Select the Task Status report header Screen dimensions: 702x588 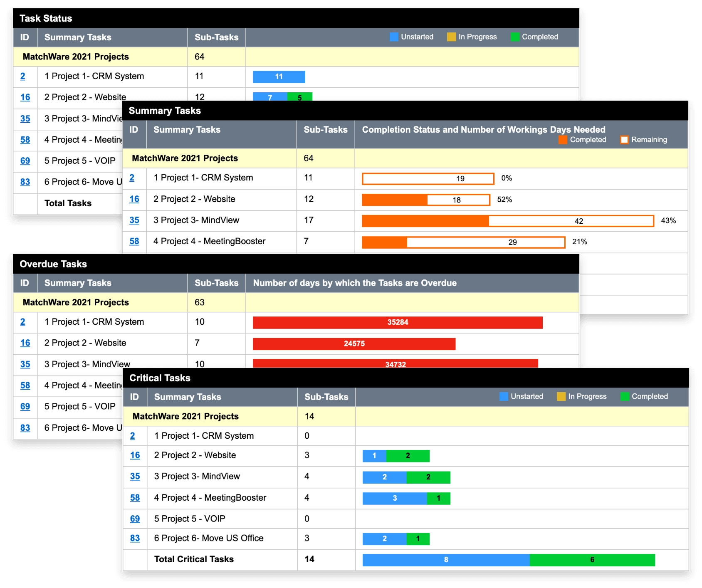click(x=46, y=18)
